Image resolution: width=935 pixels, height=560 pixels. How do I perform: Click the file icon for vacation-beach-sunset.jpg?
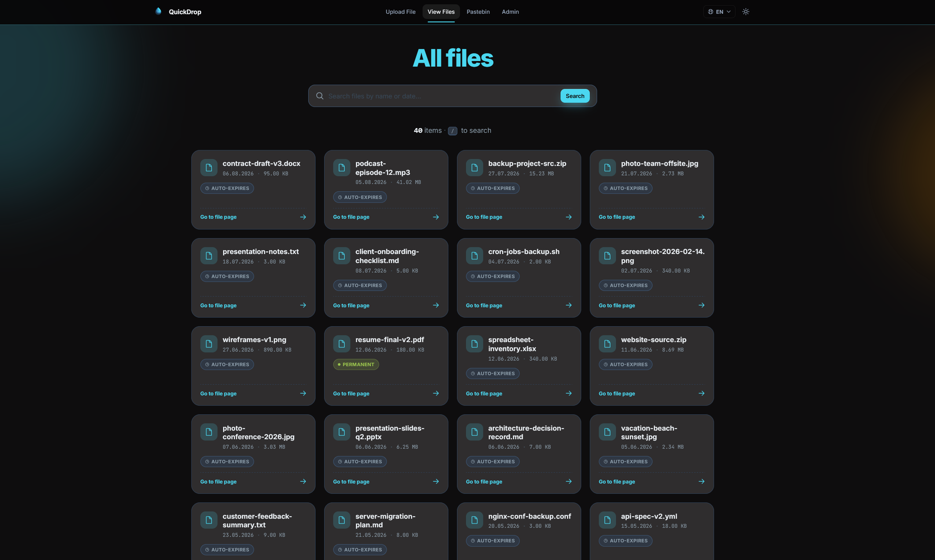607,432
